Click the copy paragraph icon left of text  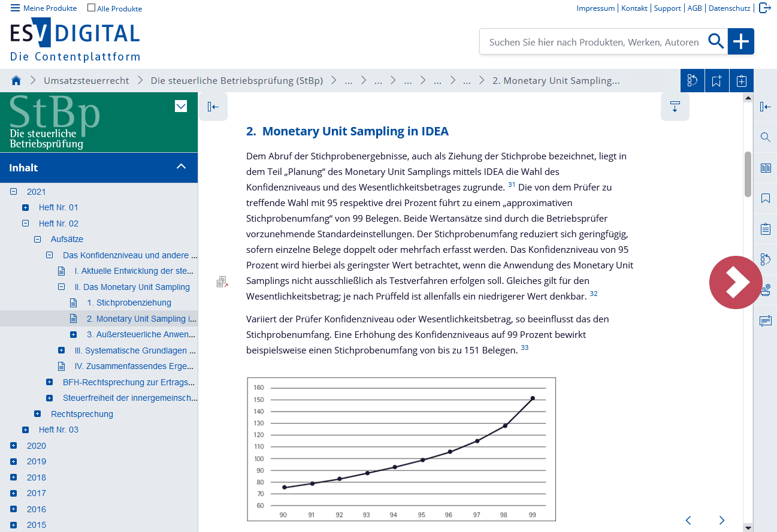[x=222, y=281]
